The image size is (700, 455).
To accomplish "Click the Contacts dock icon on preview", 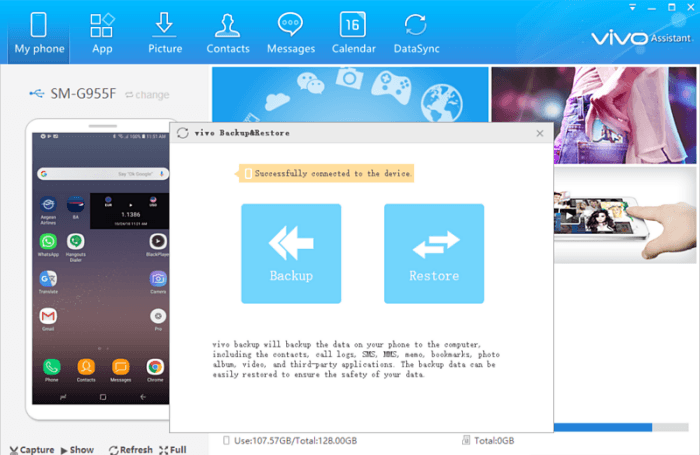I will click(86, 367).
